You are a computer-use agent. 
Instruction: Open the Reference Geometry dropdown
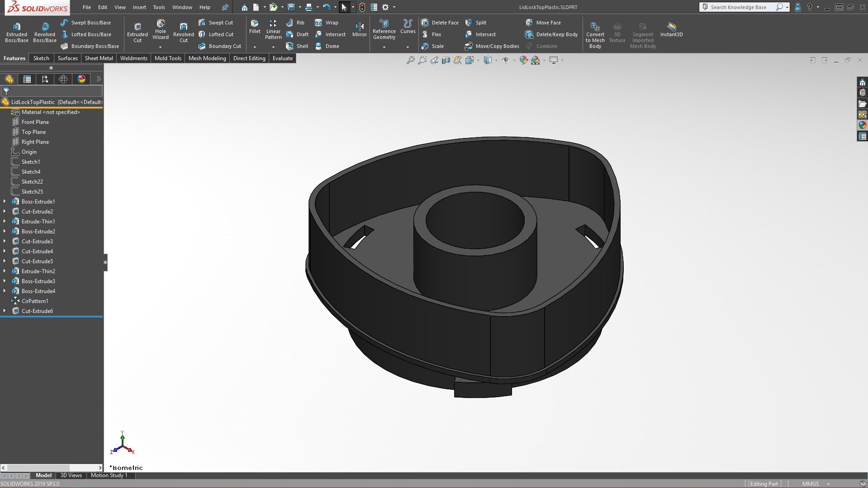tap(384, 47)
